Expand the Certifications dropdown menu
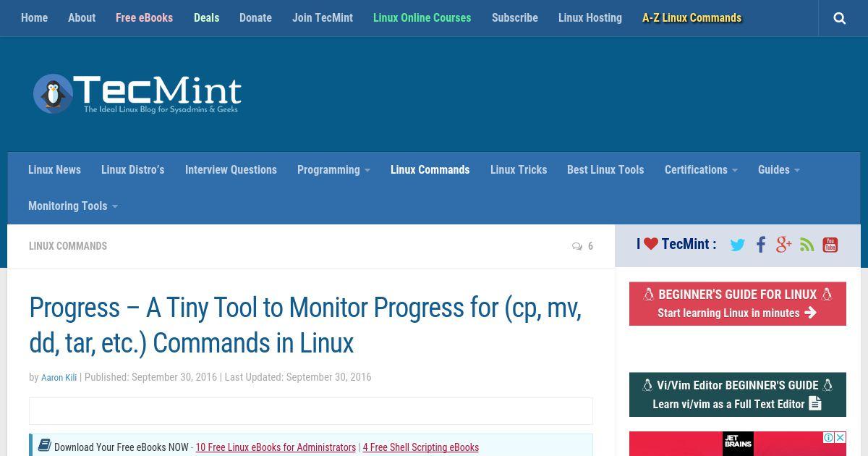 (701, 169)
